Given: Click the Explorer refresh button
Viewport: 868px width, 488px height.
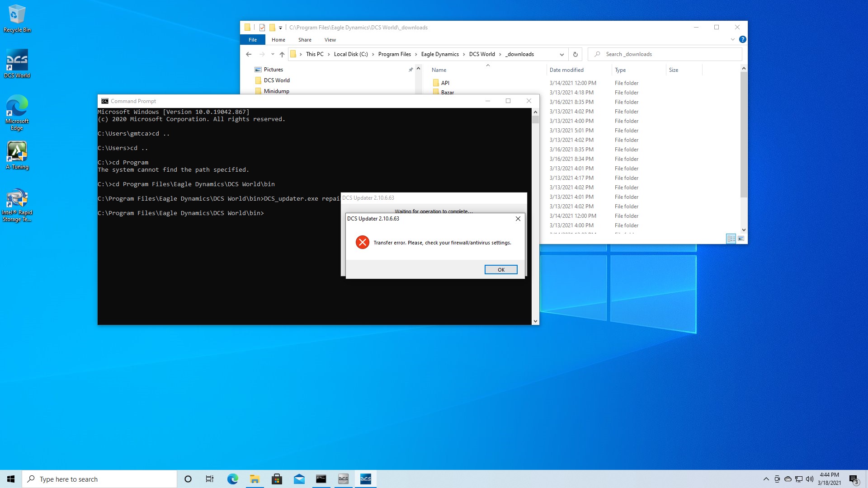Looking at the screenshot, I should 575,54.
